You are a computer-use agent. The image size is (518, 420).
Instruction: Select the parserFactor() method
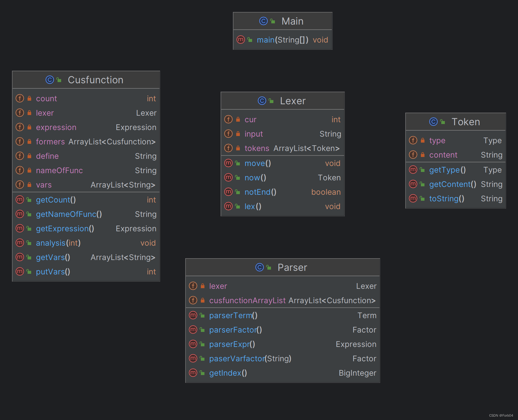(283, 330)
